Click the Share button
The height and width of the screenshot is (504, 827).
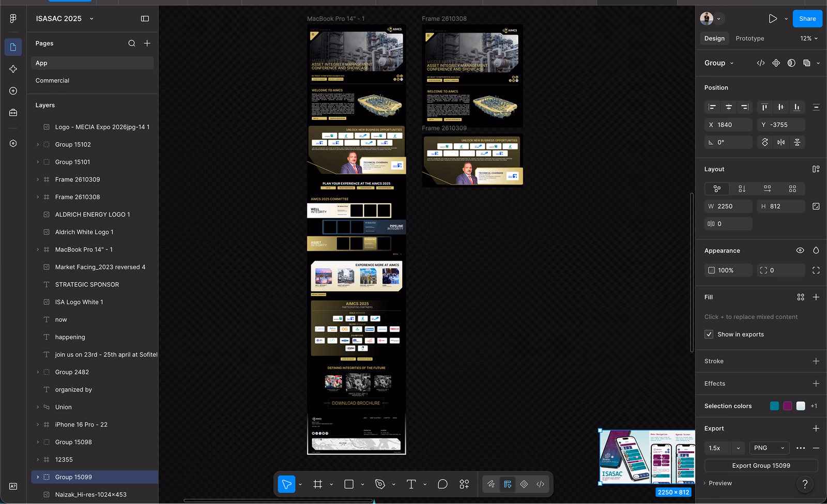807,19
